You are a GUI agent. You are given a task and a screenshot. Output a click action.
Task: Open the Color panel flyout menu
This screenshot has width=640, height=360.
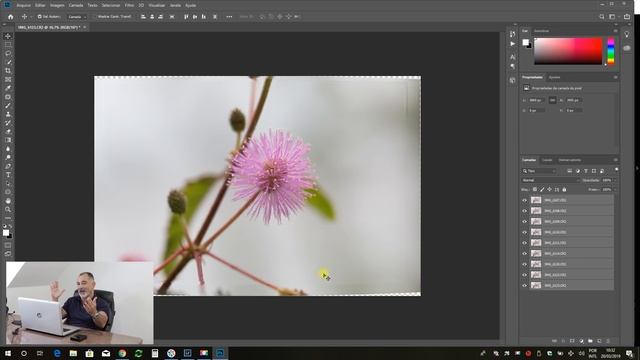point(616,31)
